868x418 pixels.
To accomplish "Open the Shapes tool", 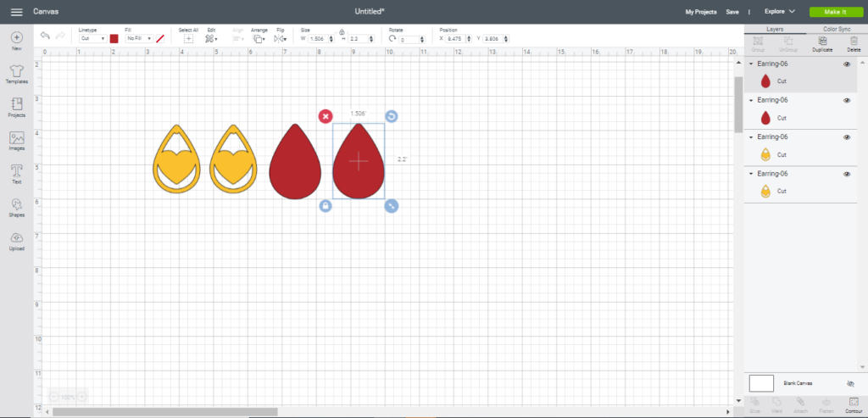I will pyautogui.click(x=16, y=207).
